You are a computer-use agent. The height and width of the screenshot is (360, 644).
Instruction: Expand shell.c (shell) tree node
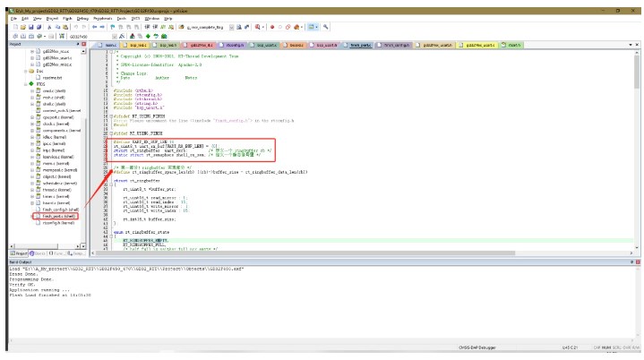32,104
